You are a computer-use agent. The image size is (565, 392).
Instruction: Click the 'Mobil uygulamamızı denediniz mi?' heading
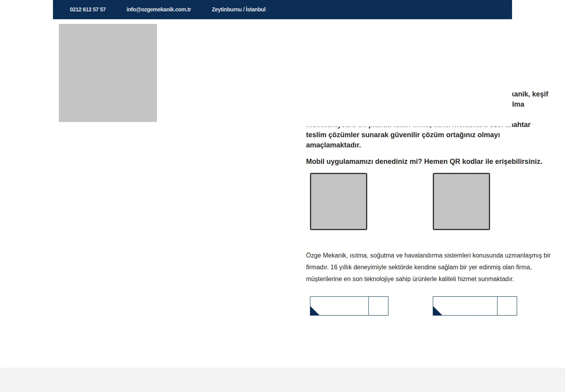point(424,162)
